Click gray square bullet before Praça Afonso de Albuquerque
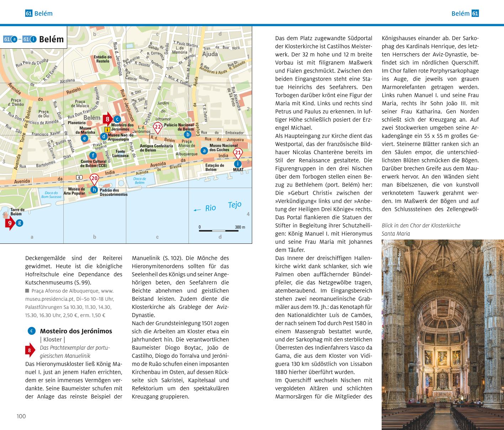This screenshot has height=430, width=504. point(27,291)
